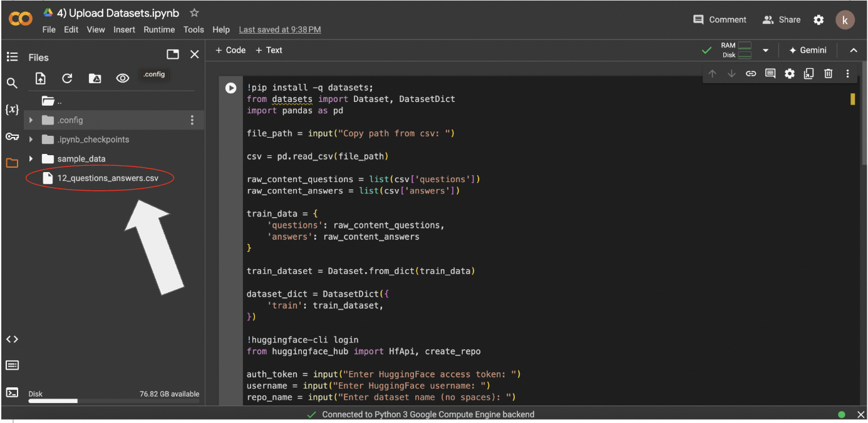The width and height of the screenshot is (868, 423).
Task: Expand the .config folder
Action: point(31,120)
